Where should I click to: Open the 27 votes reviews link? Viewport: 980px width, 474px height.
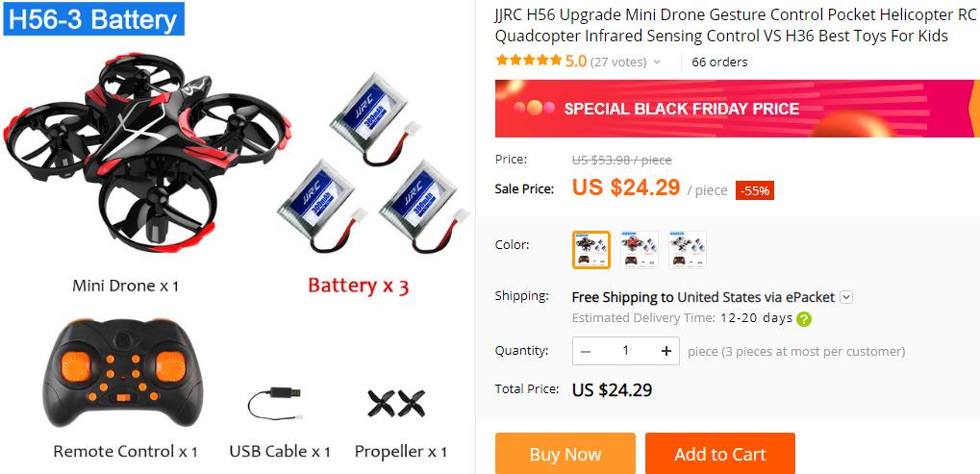[x=618, y=62]
